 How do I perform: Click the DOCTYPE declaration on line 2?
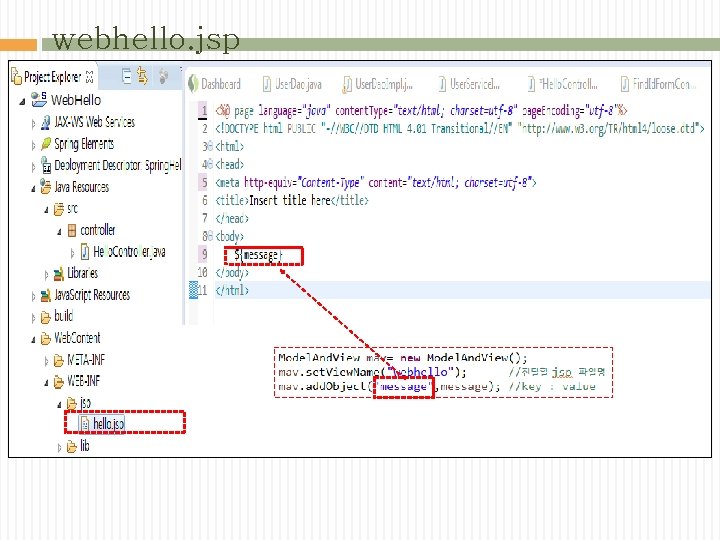(460, 128)
